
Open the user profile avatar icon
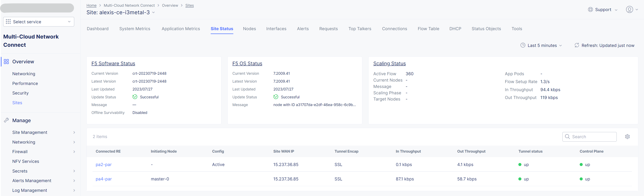[x=629, y=10]
